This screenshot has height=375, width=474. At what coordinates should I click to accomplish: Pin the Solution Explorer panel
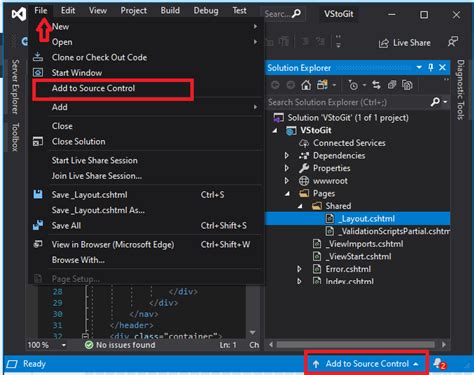431,68
